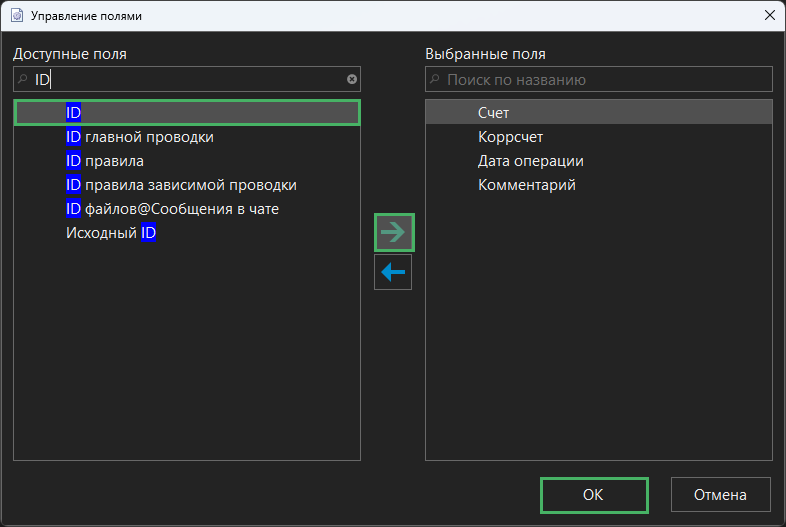Select Комментарий in selected fields
The image size is (786, 527).
[526, 185]
